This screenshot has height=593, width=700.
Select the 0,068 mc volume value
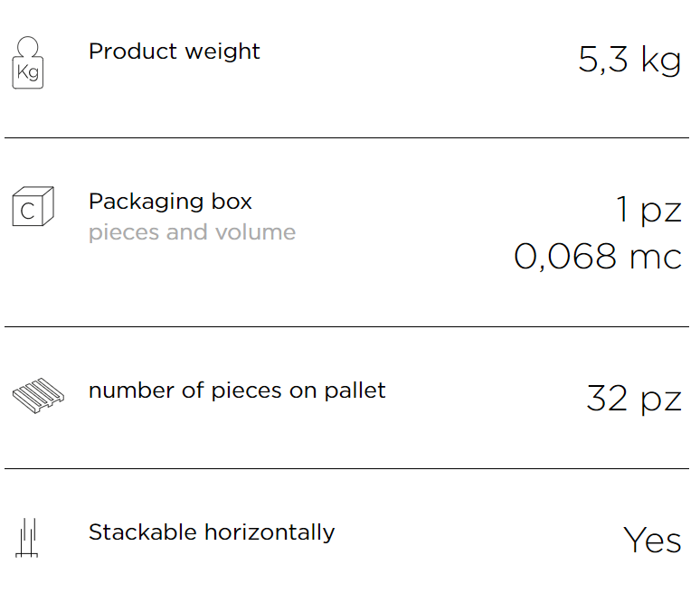coord(598,257)
